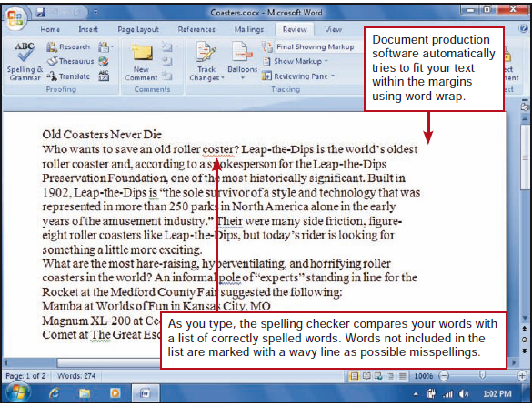Viewport: 532px width, 407px height.
Task: Switch to Web Layout view
Action: coord(378,376)
